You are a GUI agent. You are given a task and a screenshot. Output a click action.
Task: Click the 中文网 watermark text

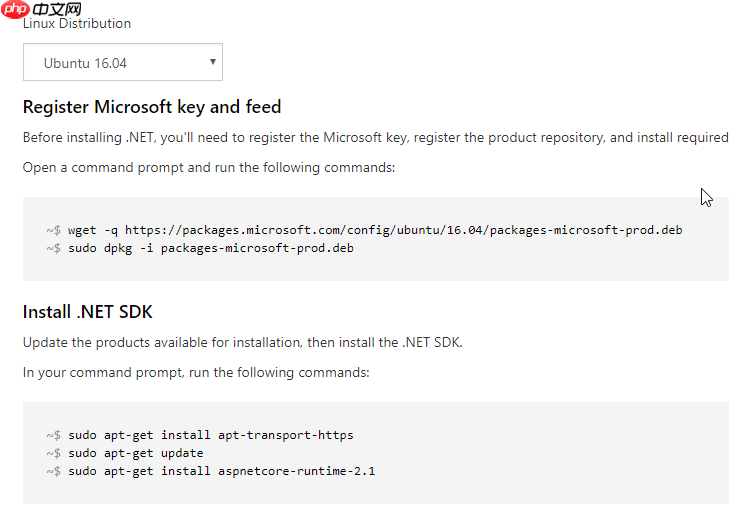pyautogui.click(x=57, y=9)
